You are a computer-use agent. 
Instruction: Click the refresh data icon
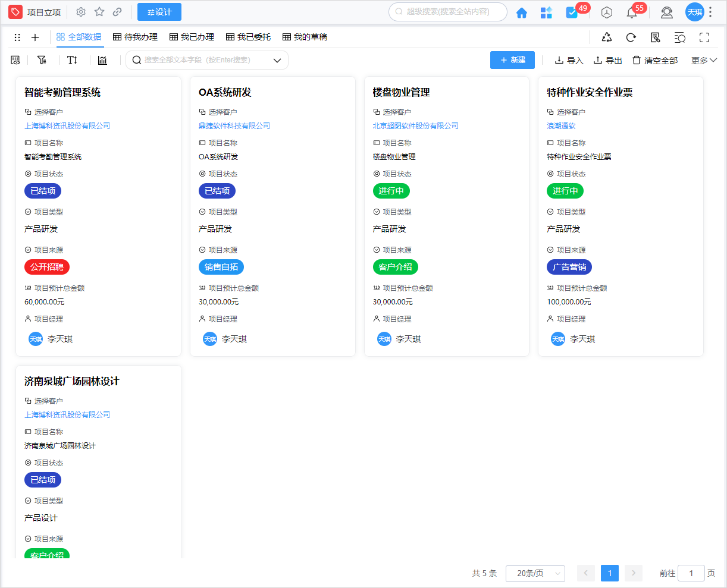630,37
